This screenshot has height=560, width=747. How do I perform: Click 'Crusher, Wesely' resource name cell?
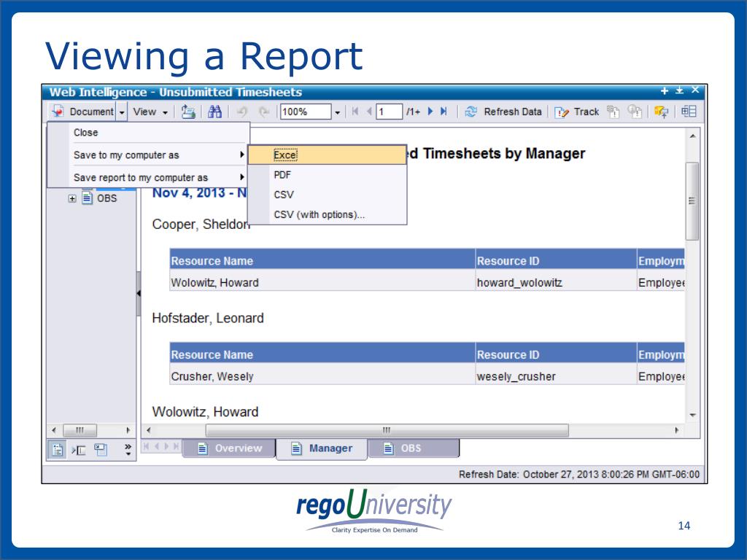coord(322,376)
